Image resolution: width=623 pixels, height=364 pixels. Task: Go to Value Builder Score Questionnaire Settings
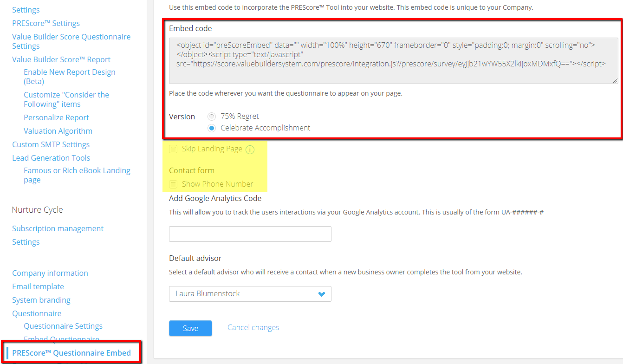click(x=71, y=41)
